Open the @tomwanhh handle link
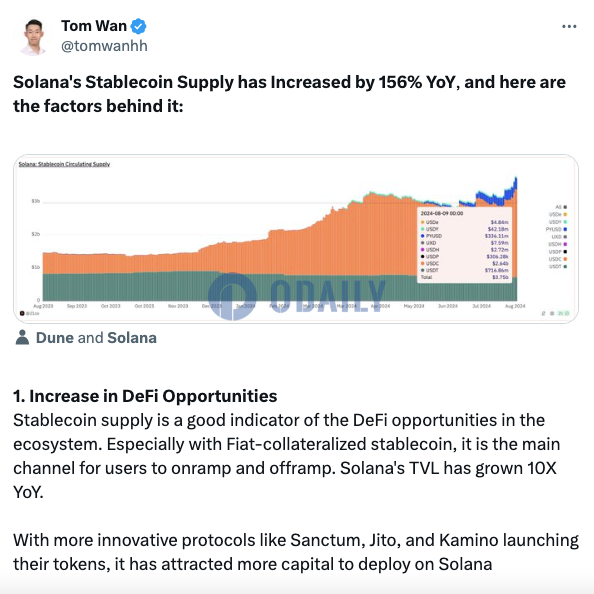The height and width of the screenshot is (594, 594). pyautogui.click(x=104, y=46)
